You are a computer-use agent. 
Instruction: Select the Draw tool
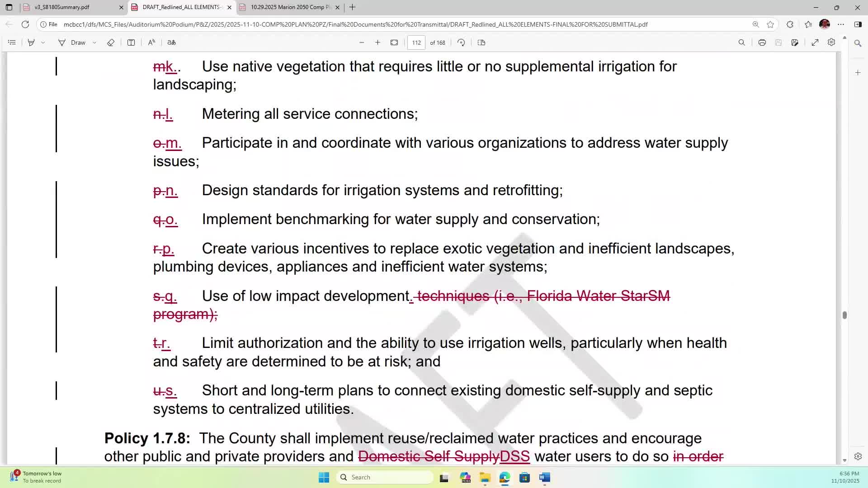point(72,42)
